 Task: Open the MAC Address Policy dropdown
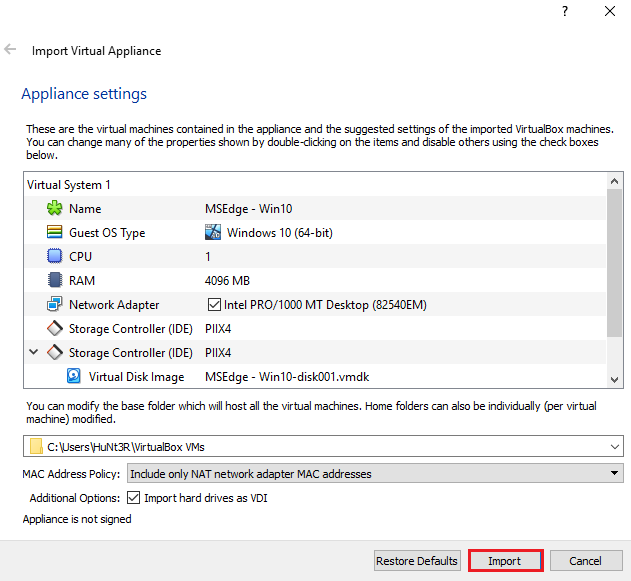click(375, 474)
